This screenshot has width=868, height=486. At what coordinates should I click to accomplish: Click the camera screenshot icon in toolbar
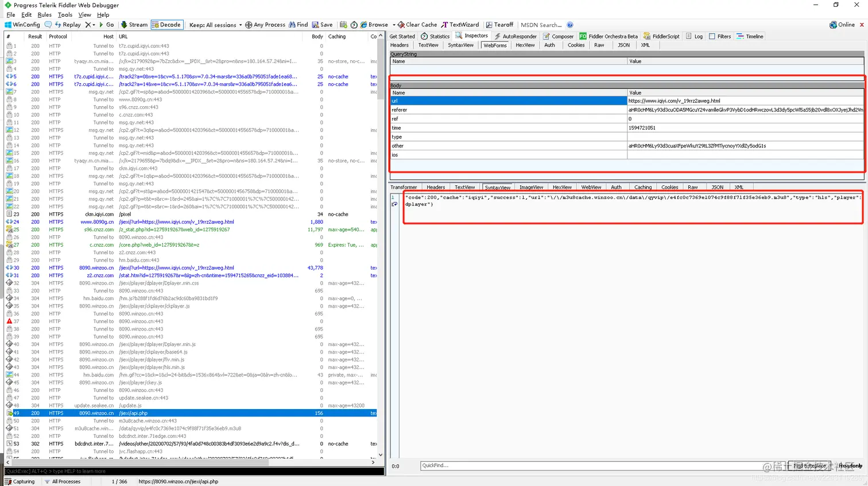[x=343, y=25]
